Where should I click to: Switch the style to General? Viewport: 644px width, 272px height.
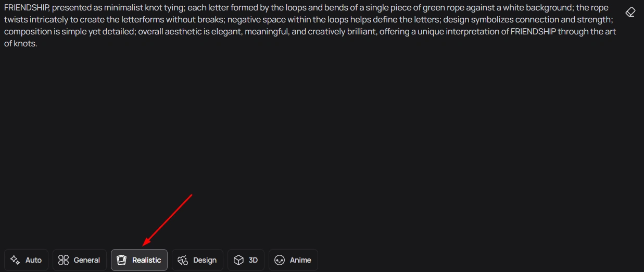[x=87, y=260]
